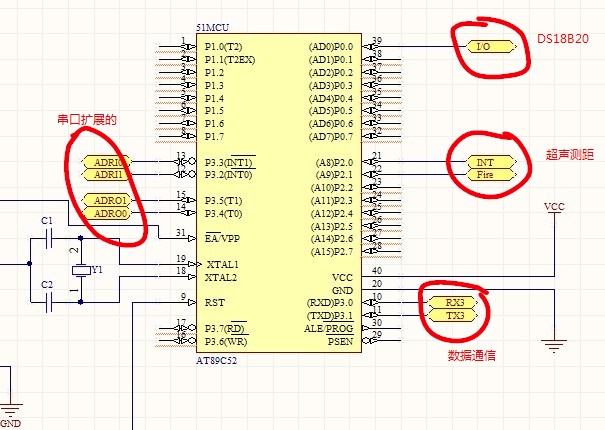Image resolution: width=605 pixels, height=430 pixels.
Task: Click pin label (AD7)P0.7
Action: click(331, 137)
